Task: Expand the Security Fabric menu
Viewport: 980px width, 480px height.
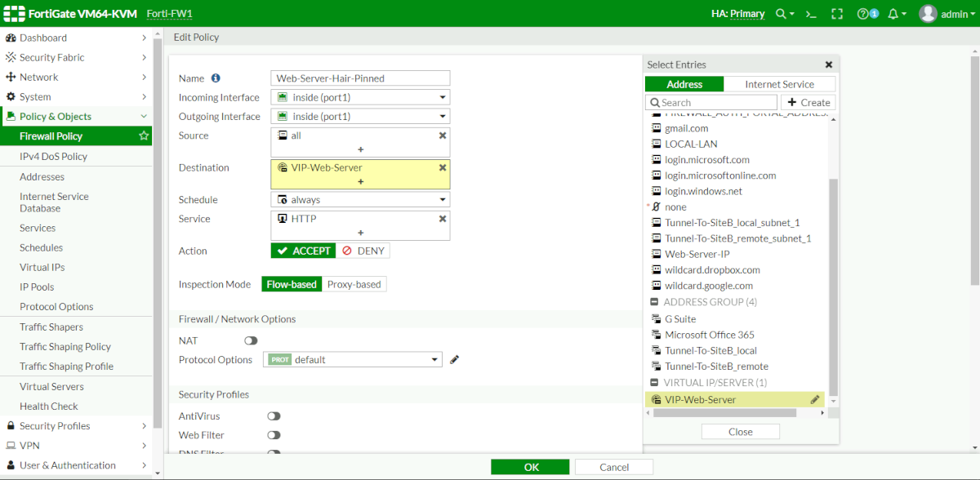Action: (x=76, y=57)
